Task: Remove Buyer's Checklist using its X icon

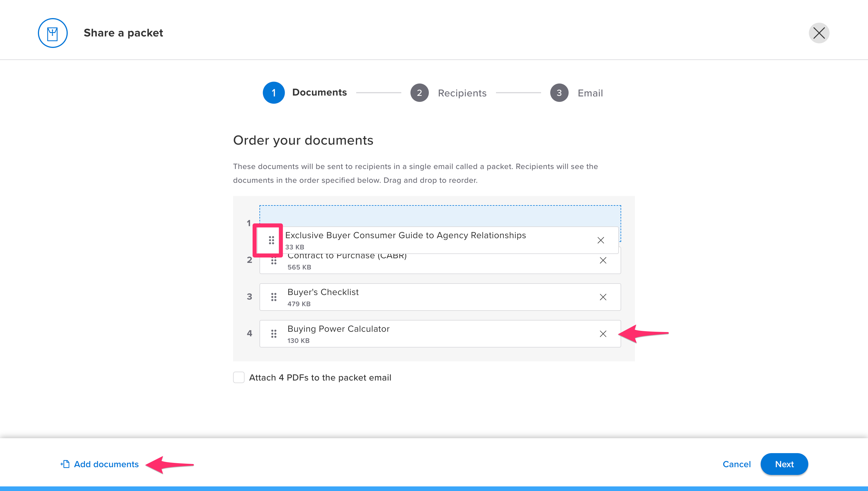Action: (x=603, y=297)
